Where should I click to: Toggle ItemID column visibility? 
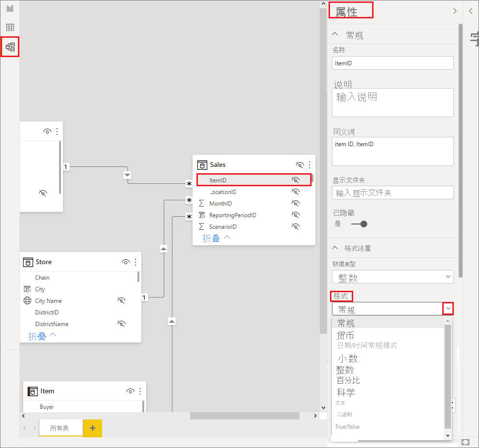(x=296, y=180)
